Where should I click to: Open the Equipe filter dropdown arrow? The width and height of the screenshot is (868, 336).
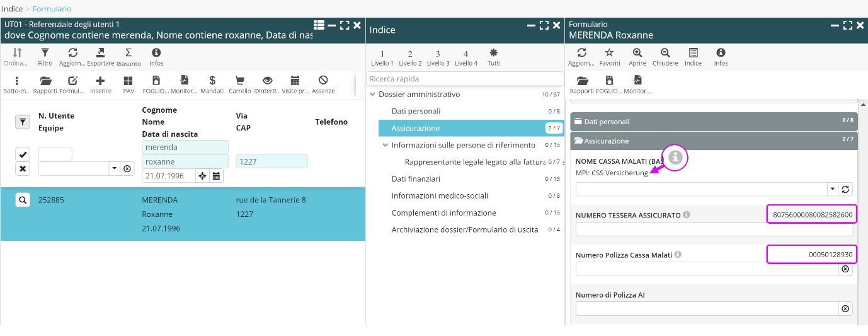tap(114, 168)
